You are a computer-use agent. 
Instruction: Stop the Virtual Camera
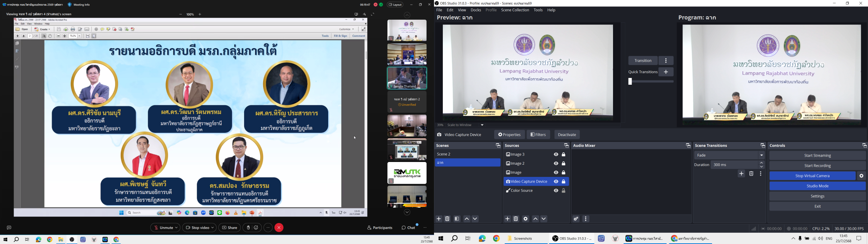tap(812, 176)
